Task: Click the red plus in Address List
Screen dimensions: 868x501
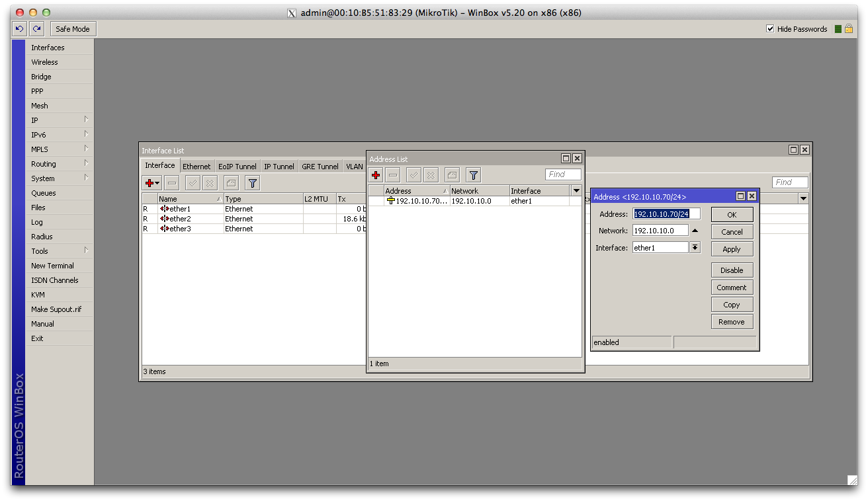Action: pyautogui.click(x=376, y=175)
